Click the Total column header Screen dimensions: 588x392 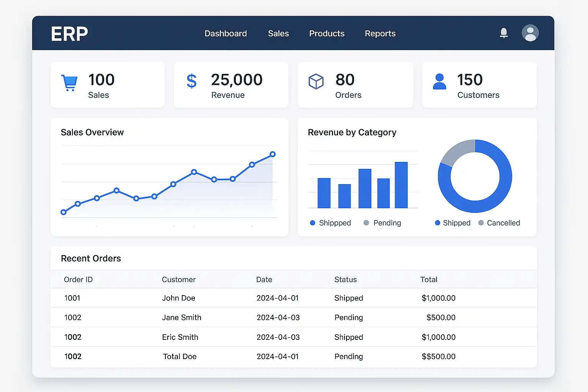[x=428, y=279]
